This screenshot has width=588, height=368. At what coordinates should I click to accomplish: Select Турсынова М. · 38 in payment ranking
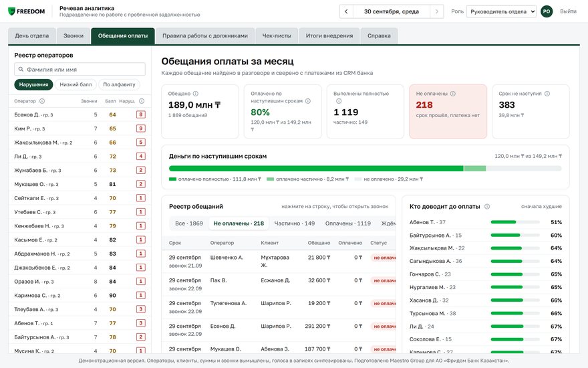point(485,313)
